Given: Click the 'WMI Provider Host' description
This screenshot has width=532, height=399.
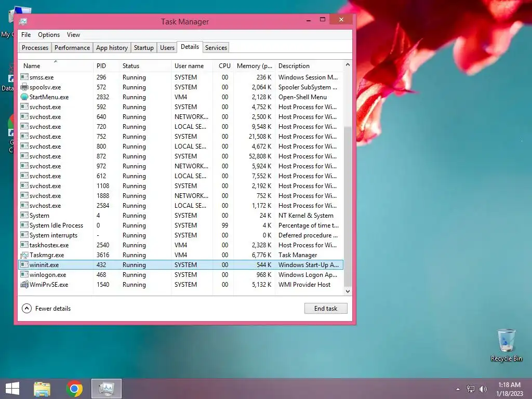Looking at the screenshot, I should [304, 284].
